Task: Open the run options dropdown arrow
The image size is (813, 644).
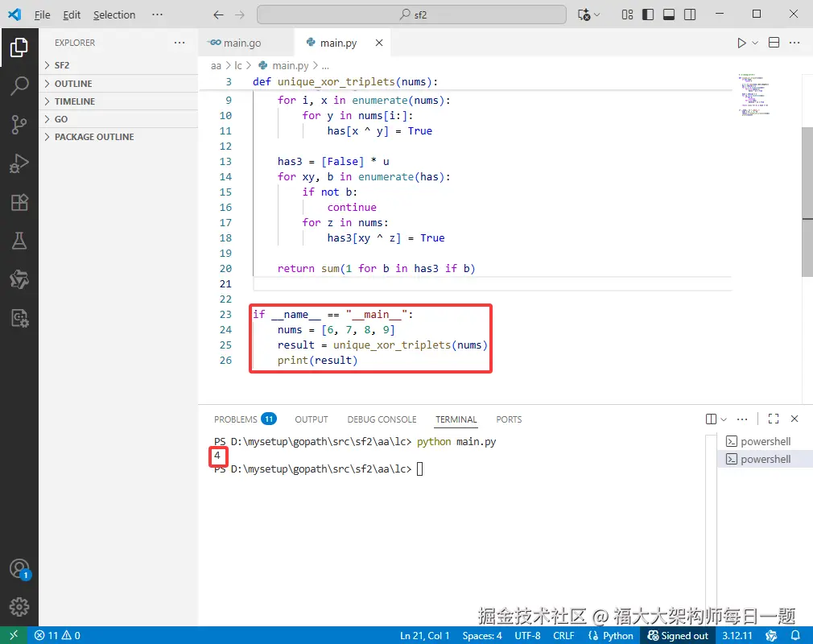Action: pyautogui.click(x=755, y=43)
